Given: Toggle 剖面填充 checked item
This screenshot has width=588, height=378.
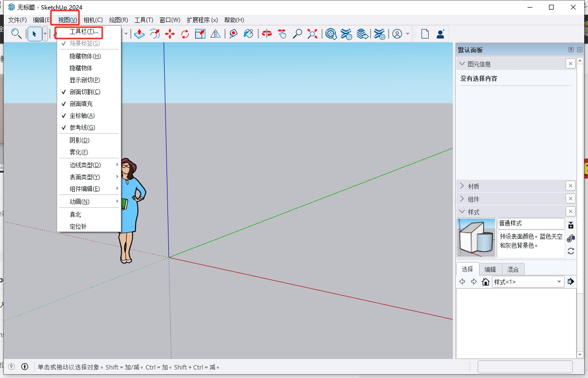Looking at the screenshot, I should (89, 104).
